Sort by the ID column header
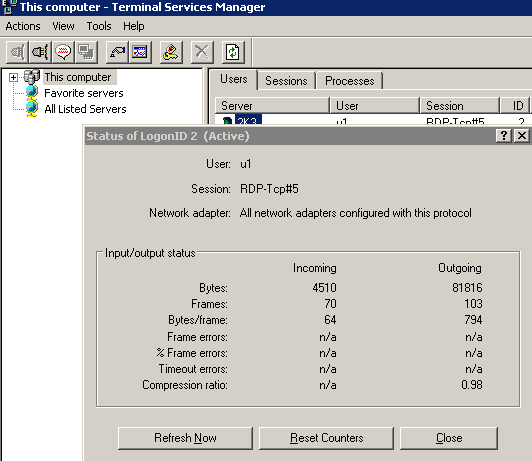Image resolution: width=532 pixels, height=461 pixels. tap(515, 105)
